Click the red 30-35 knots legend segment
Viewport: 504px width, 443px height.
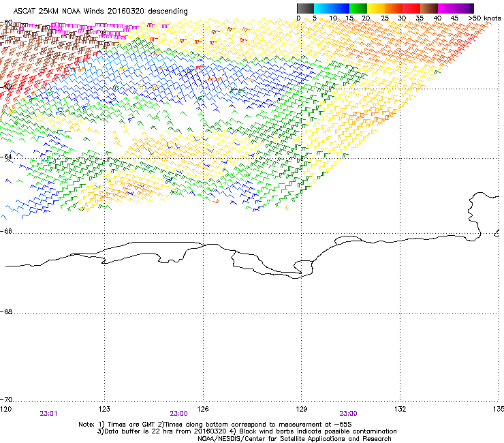coord(411,8)
